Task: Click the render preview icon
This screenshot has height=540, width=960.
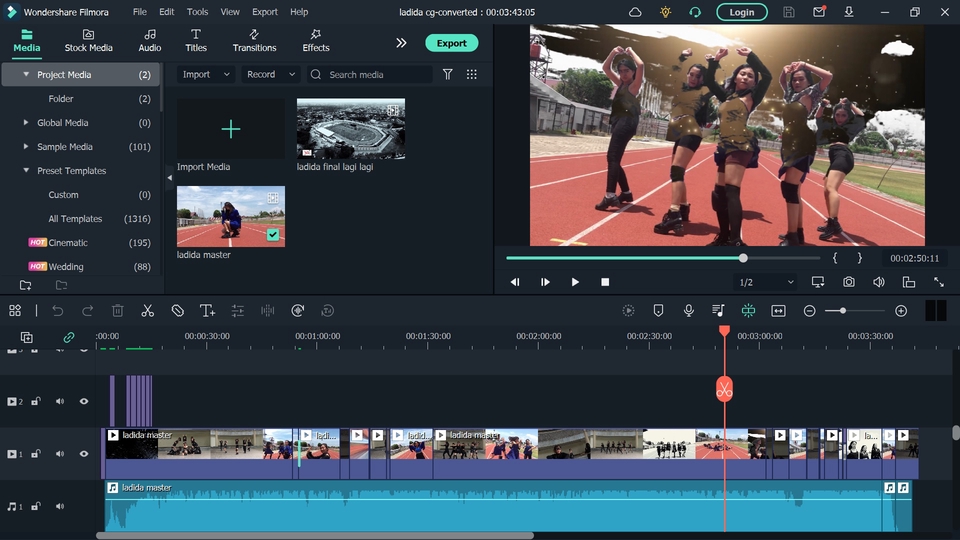Action: point(628,311)
